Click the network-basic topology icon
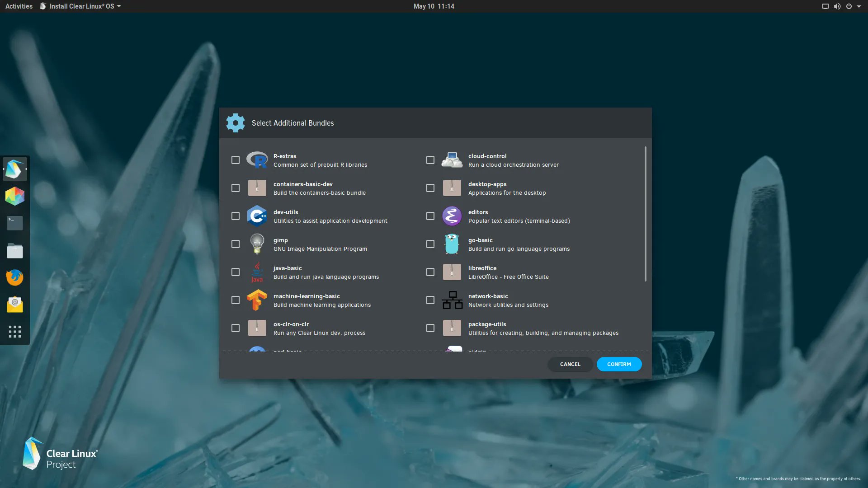Screen dimensions: 868x488 click(x=452, y=300)
